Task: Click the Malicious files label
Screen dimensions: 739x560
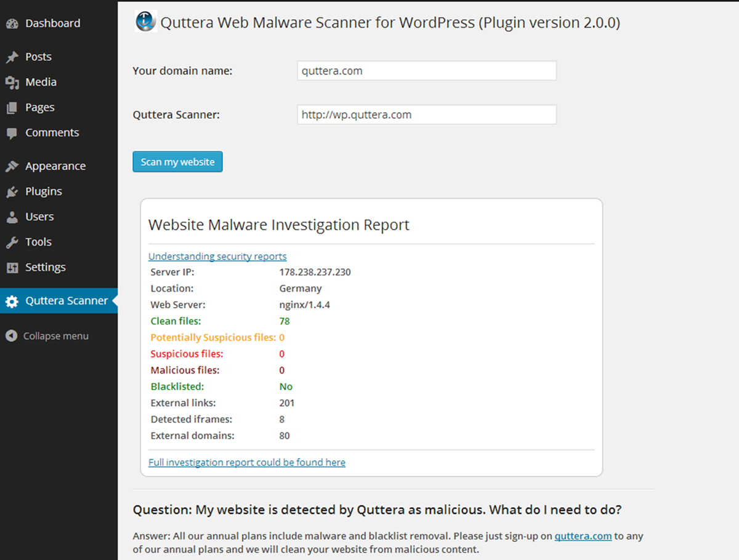Action: point(185,370)
